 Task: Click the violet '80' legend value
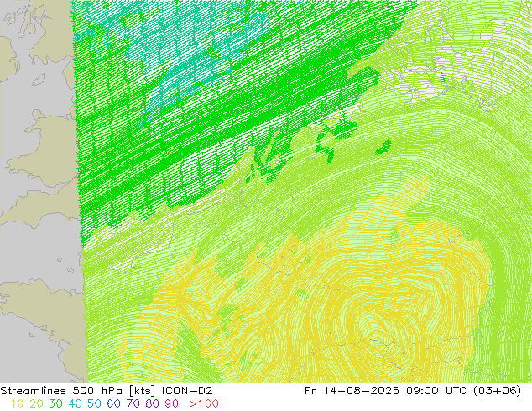click(152, 403)
